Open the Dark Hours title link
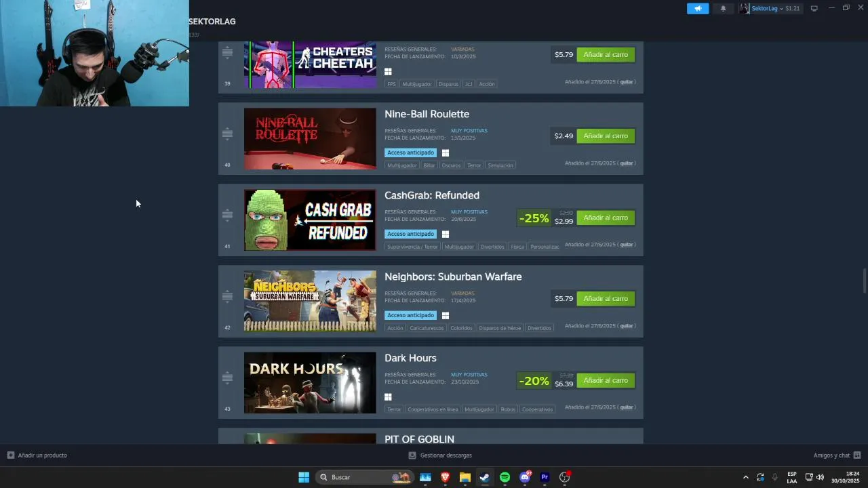 point(410,358)
